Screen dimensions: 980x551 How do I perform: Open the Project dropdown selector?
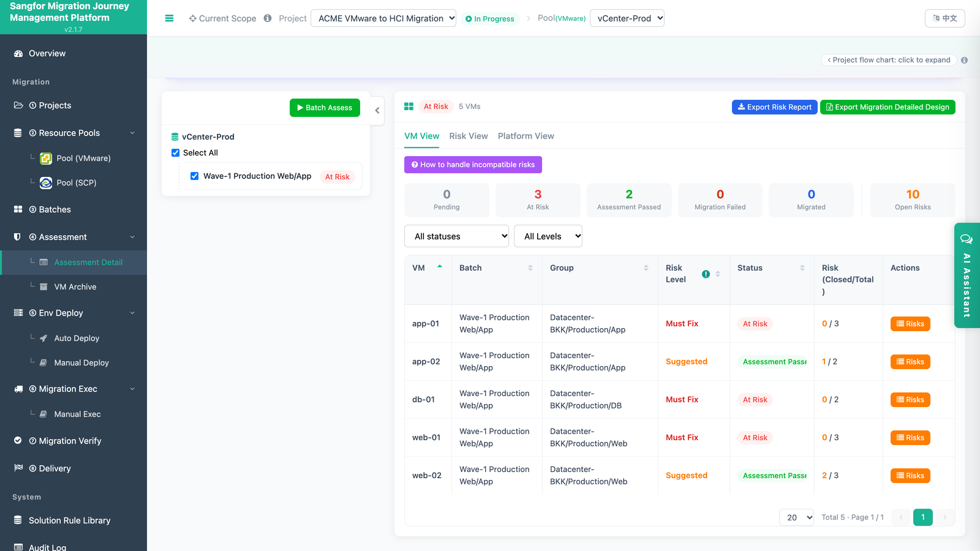383,18
